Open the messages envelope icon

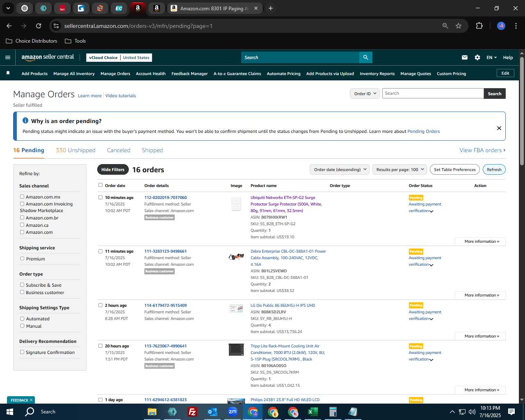(x=465, y=57)
